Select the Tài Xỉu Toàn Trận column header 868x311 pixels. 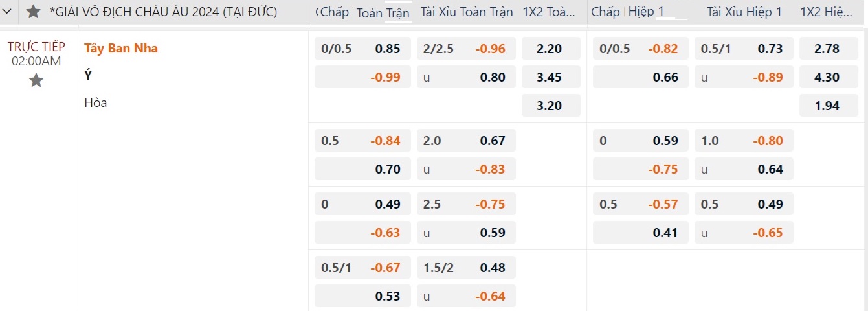coord(466,12)
